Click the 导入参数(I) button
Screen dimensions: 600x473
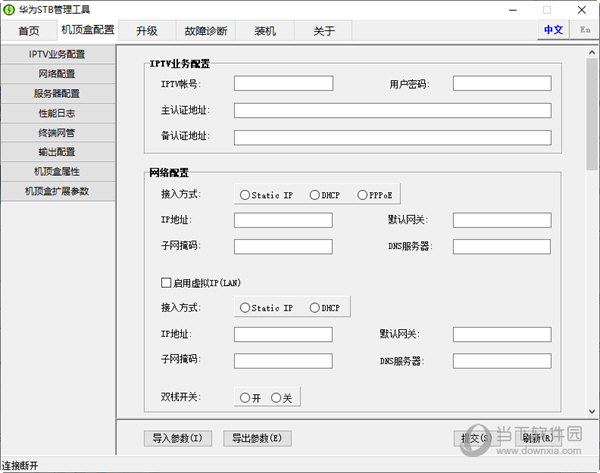pos(178,438)
